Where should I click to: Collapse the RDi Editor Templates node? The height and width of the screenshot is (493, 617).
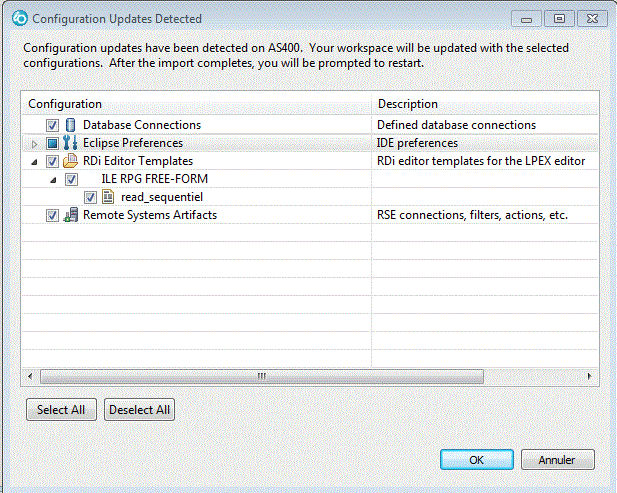(x=35, y=162)
